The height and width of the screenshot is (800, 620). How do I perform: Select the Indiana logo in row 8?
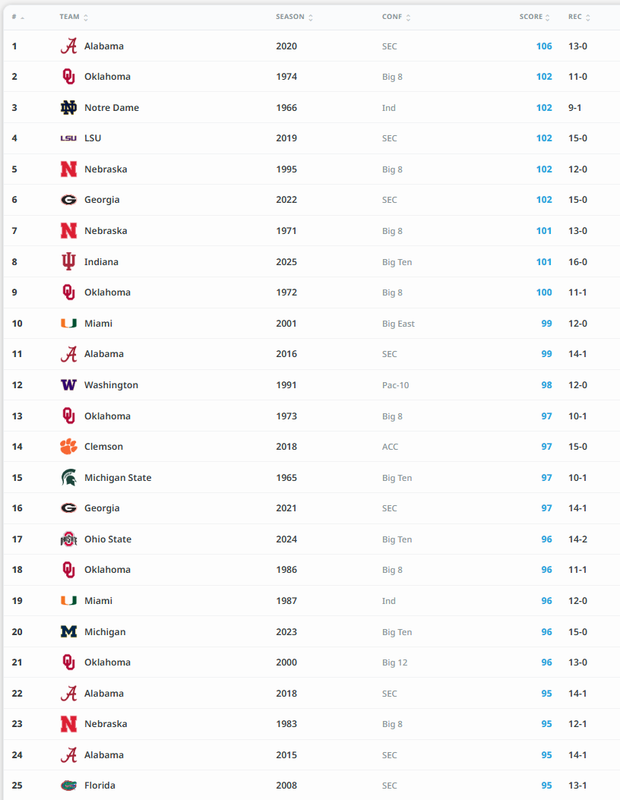click(68, 262)
